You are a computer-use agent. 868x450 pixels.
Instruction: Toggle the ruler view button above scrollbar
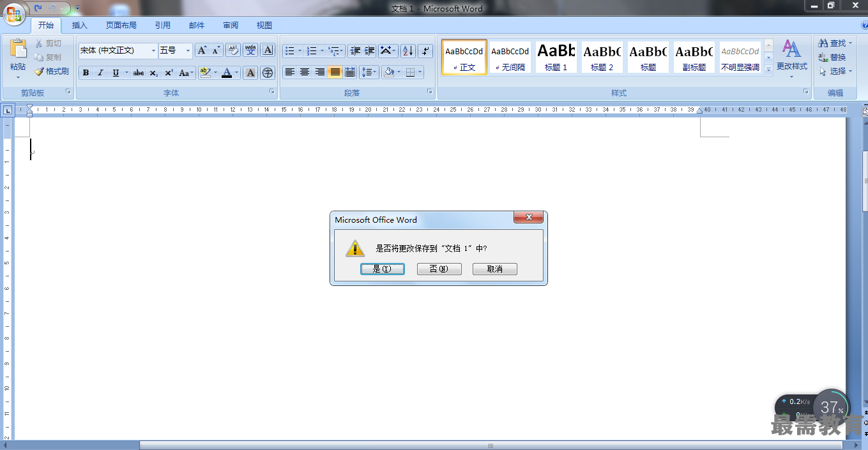pos(865,110)
